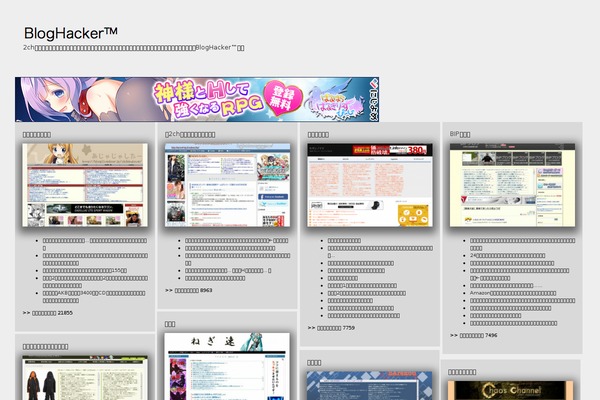Open the BlogHacker™ site title
The image size is (600, 400).
pyautogui.click(x=71, y=33)
